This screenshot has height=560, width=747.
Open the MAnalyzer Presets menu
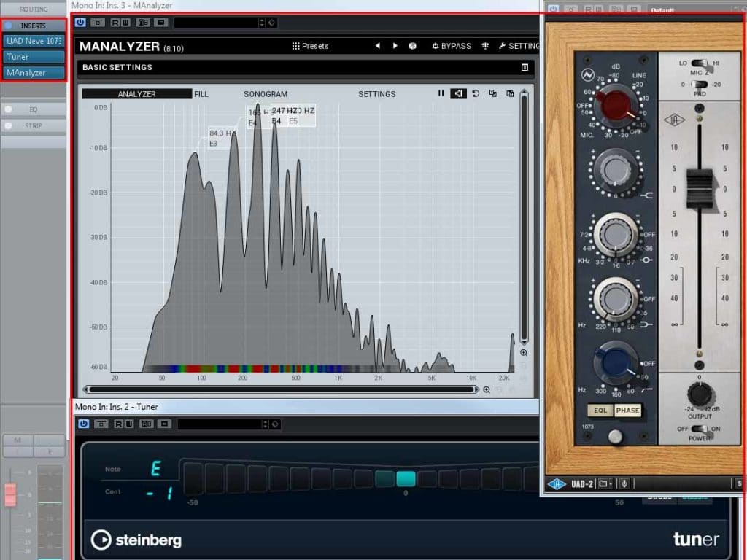(310, 46)
